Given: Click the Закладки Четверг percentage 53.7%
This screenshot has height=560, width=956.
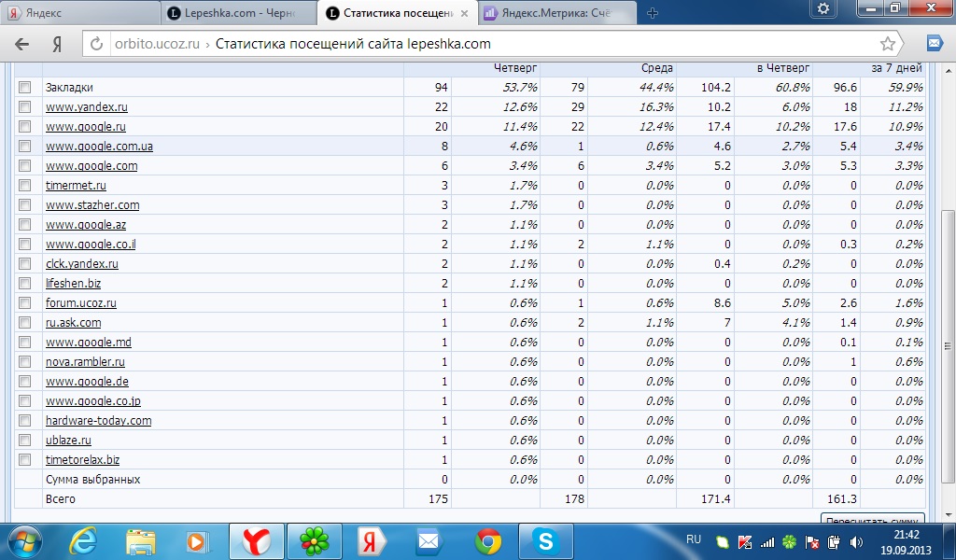Looking at the screenshot, I should click(520, 87).
